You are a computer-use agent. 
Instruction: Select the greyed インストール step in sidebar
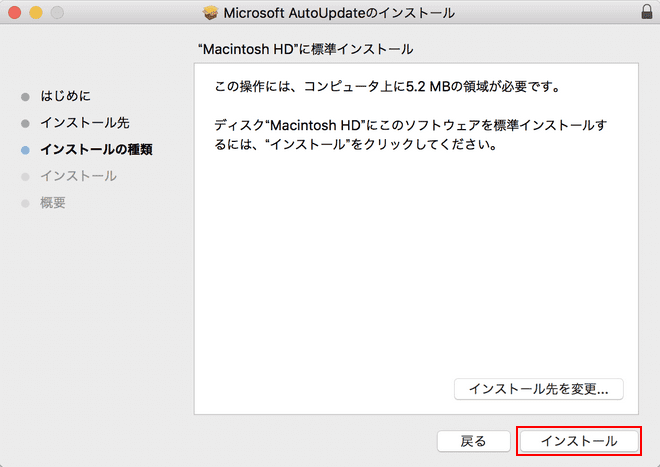[78, 176]
